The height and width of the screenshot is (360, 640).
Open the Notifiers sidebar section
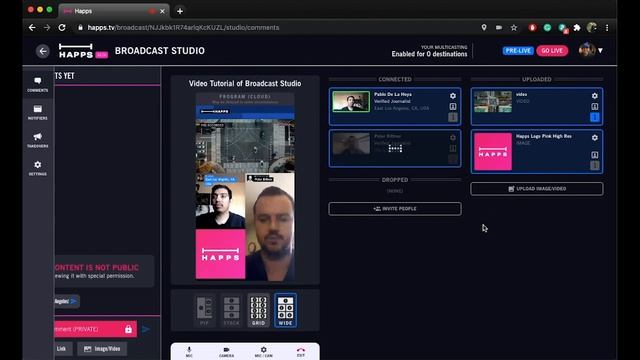click(x=38, y=112)
